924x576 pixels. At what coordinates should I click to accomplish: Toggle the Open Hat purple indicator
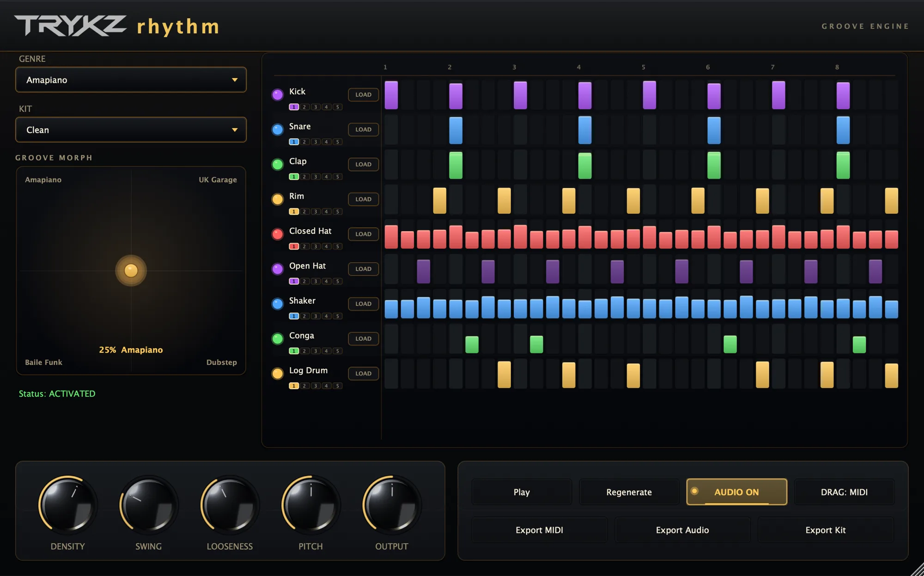(277, 269)
